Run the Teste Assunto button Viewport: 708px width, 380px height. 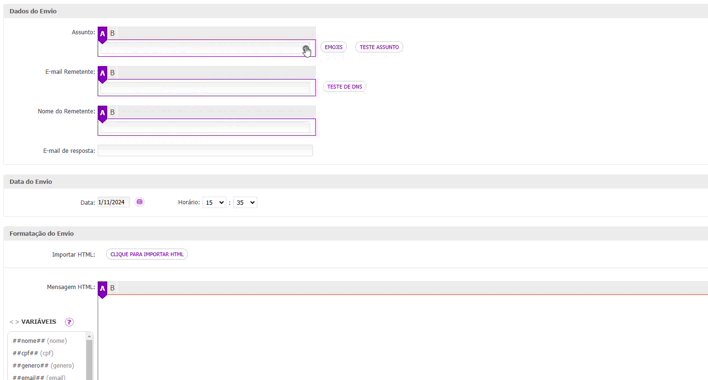(x=379, y=47)
